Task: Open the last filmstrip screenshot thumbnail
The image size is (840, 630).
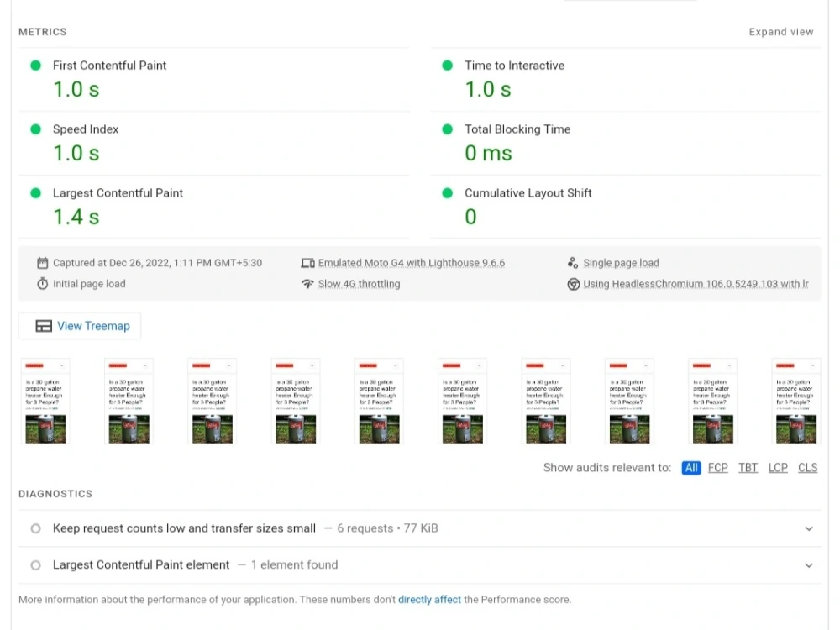Action: pos(796,402)
